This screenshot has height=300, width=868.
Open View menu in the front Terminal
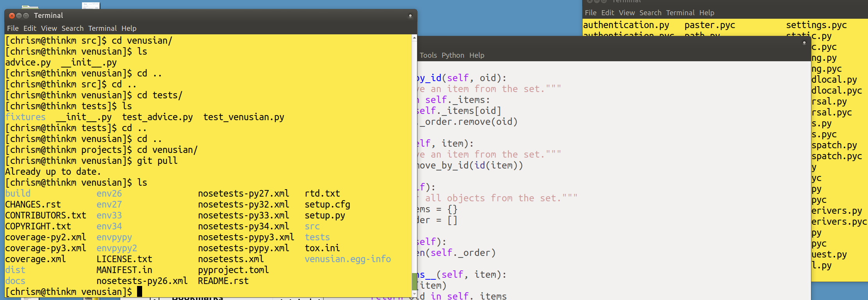click(49, 28)
